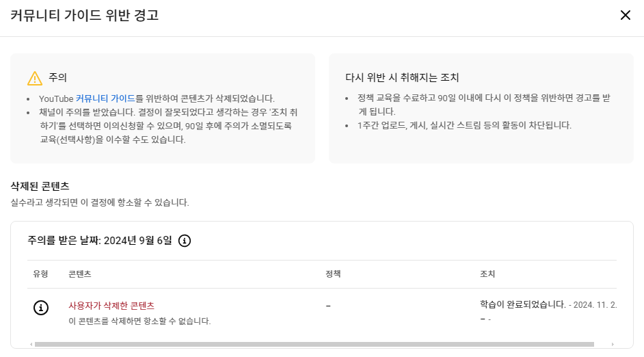Open the 커뮤니티 가이드 link
The image size is (644, 357).
point(105,99)
